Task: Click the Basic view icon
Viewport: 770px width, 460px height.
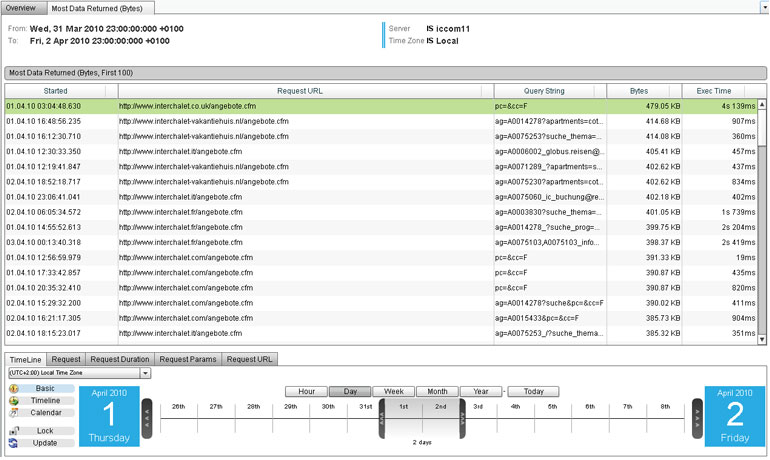Action: tap(14, 388)
